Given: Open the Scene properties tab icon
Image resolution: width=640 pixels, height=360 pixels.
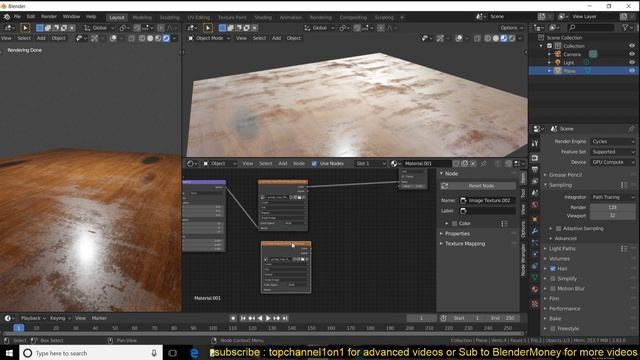Looking at the screenshot, I should [x=535, y=193].
